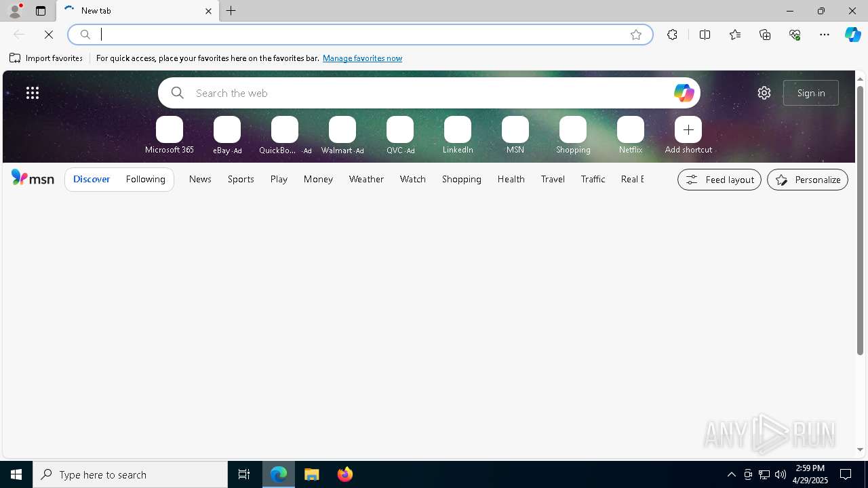Show hidden system tray icons
The width and height of the screenshot is (868, 488).
[732, 474]
